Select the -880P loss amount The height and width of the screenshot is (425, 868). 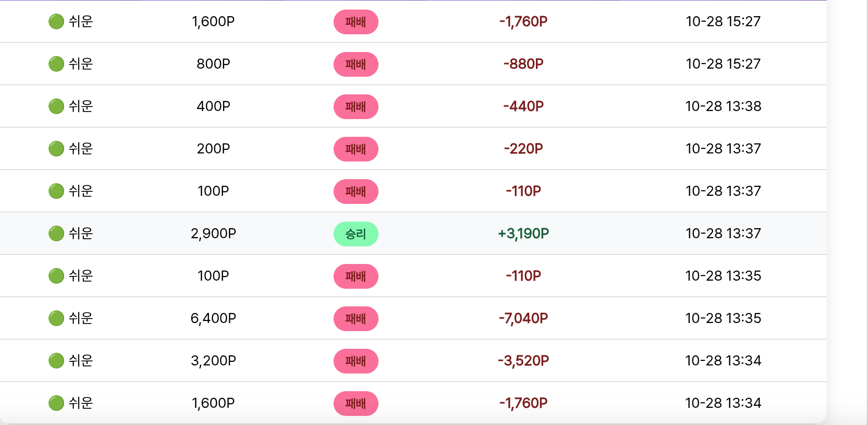coord(523,64)
